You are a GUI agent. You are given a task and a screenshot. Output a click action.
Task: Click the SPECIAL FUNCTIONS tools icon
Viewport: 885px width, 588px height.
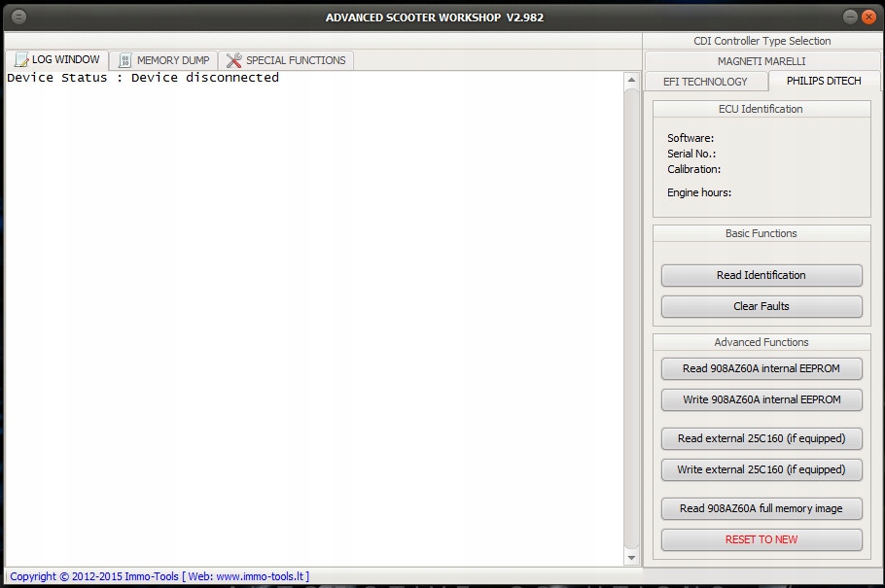[x=233, y=60]
